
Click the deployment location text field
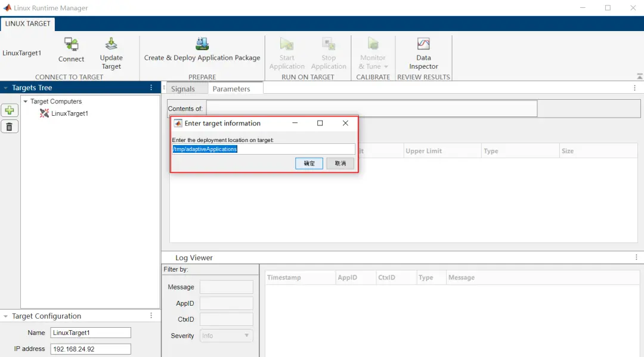(264, 149)
